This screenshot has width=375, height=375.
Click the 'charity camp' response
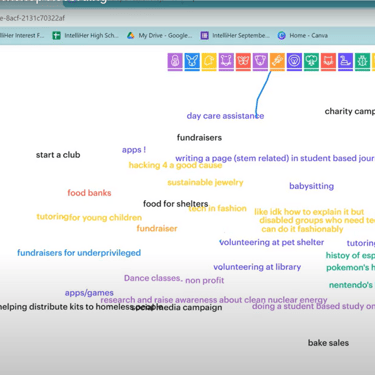pos(350,111)
